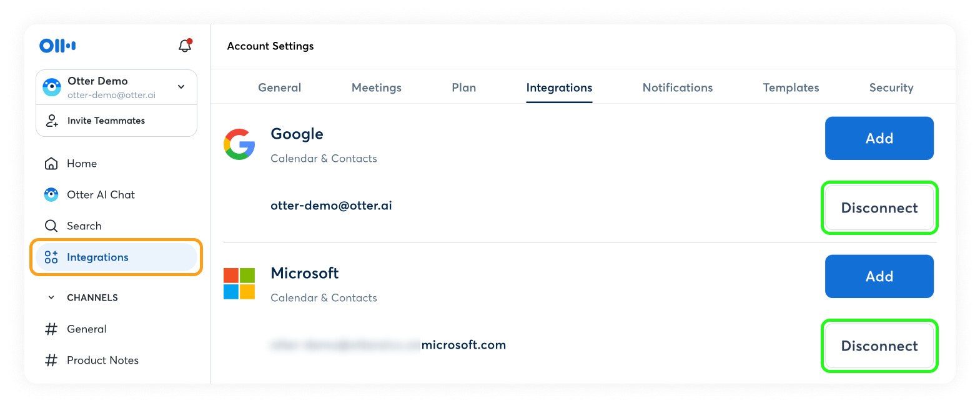Open Otter AI Chat icon
The height and width of the screenshot is (408, 980).
coord(51,195)
